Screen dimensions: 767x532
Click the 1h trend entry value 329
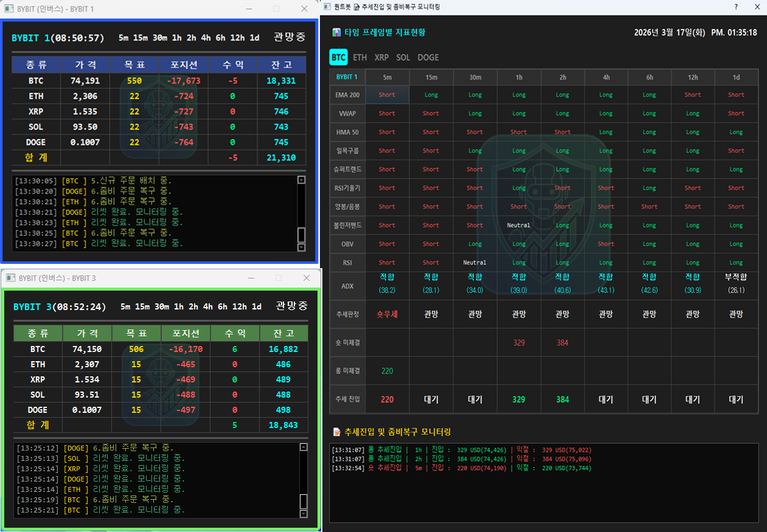[519, 399]
